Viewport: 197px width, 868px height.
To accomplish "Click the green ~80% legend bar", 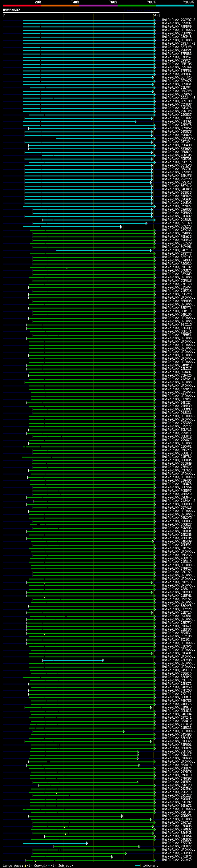I will tap(136, 6).
